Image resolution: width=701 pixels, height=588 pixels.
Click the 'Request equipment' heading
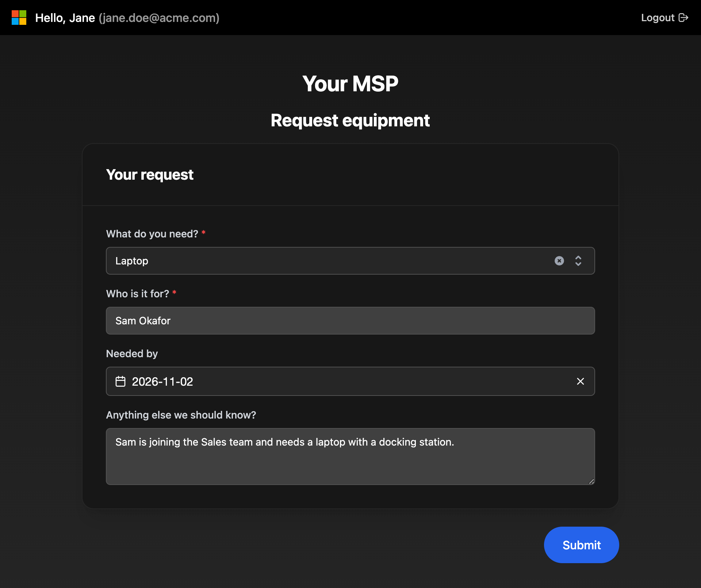click(350, 121)
